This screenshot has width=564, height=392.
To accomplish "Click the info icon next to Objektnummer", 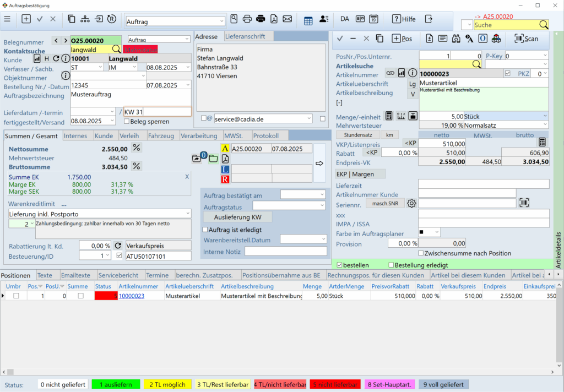I will pos(66,75).
